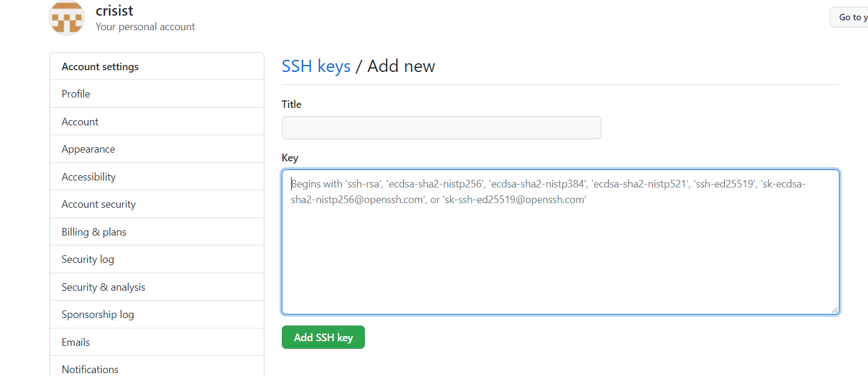This screenshot has width=868, height=376.
Task: Show the Sponsorship log
Action: click(98, 314)
